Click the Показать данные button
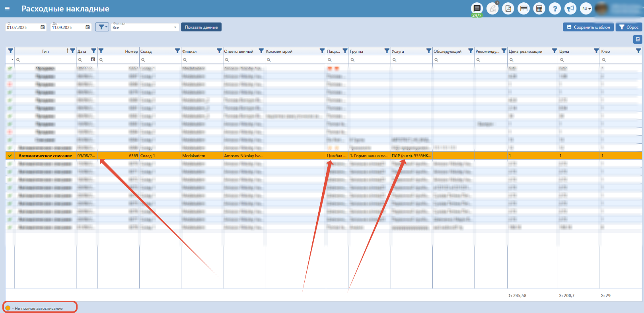The height and width of the screenshot is (313, 644). tap(201, 27)
